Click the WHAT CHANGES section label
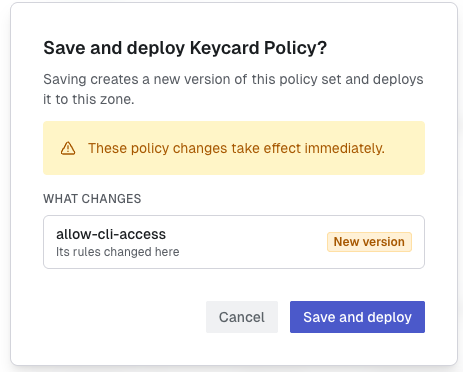This screenshot has width=463, height=372. pyautogui.click(x=92, y=199)
